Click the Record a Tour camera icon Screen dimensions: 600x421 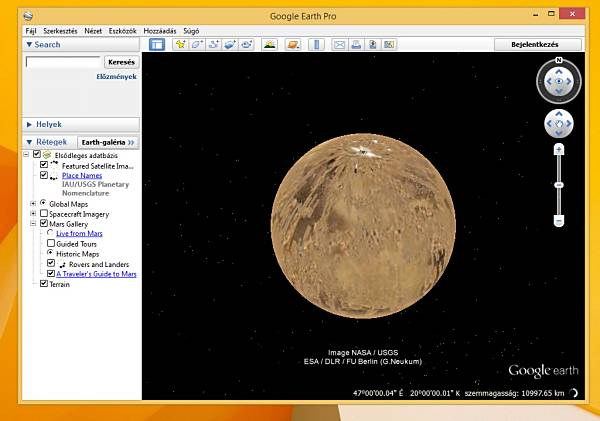click(x=246, y=44)
